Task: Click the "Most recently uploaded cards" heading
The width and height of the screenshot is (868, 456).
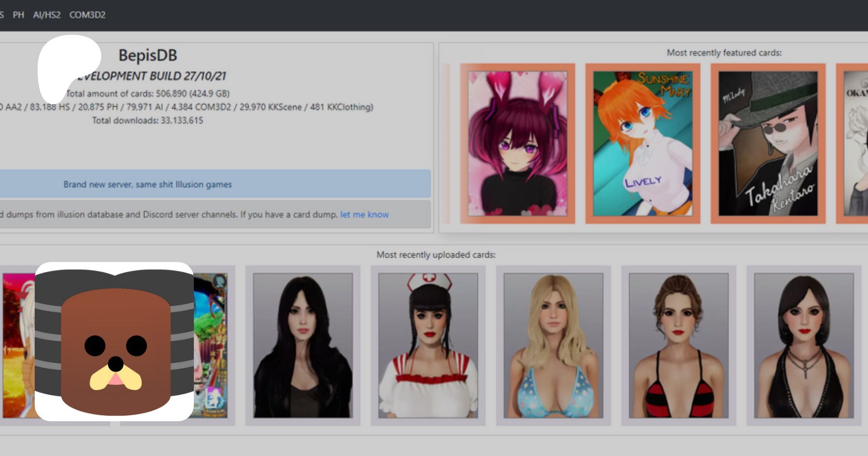Action: pos(436,255)
